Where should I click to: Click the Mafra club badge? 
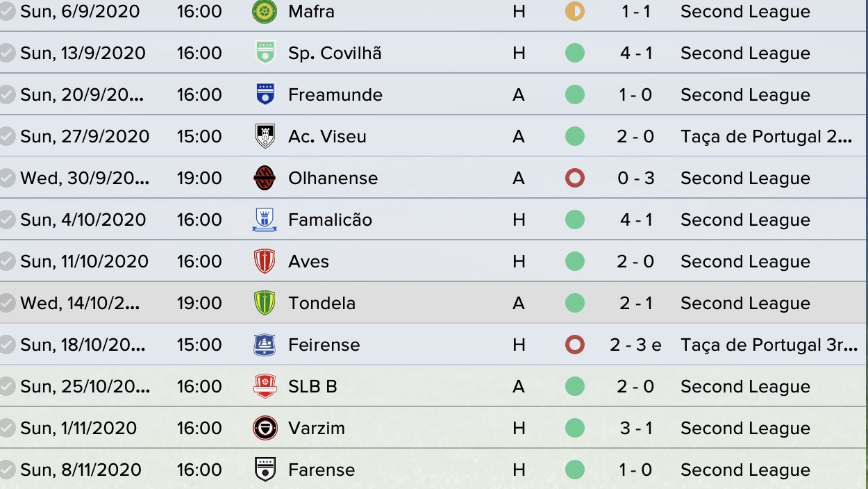[x=264, y=12]
